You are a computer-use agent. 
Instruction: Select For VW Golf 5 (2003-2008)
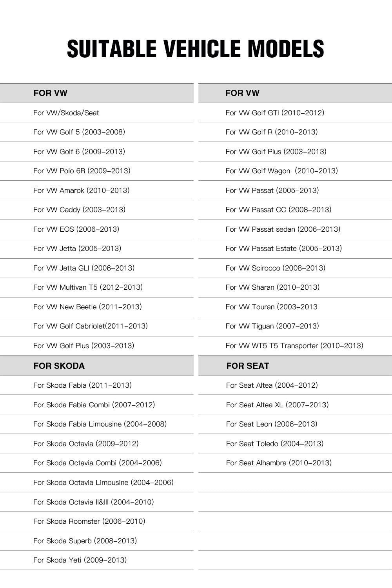tap(79, 132)
